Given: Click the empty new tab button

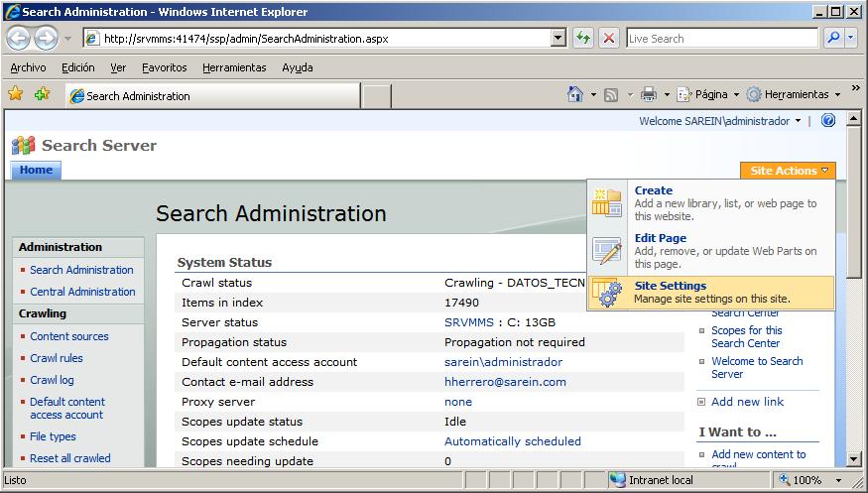Looking at the screenshot, I should click(376, 96).
